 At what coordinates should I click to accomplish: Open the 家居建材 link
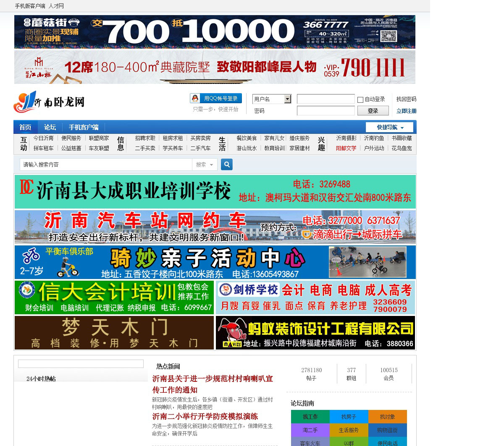[299, 148]
